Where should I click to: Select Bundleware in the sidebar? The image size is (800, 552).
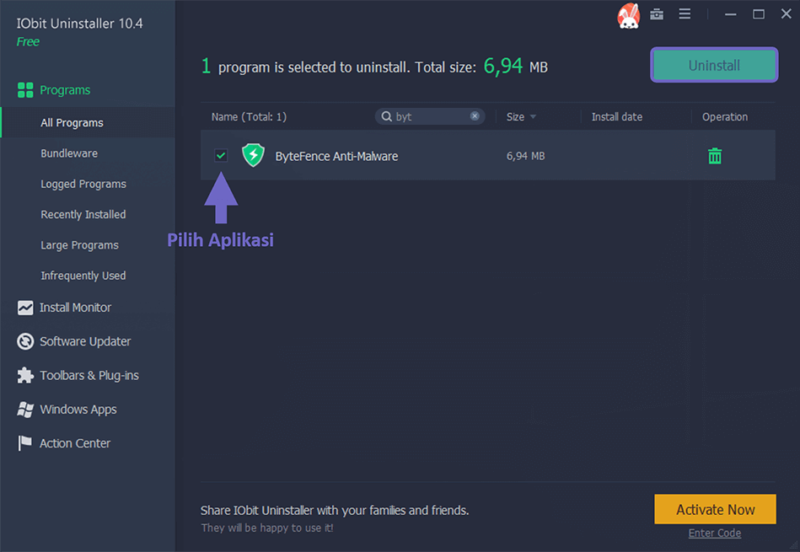coord(69,153)
